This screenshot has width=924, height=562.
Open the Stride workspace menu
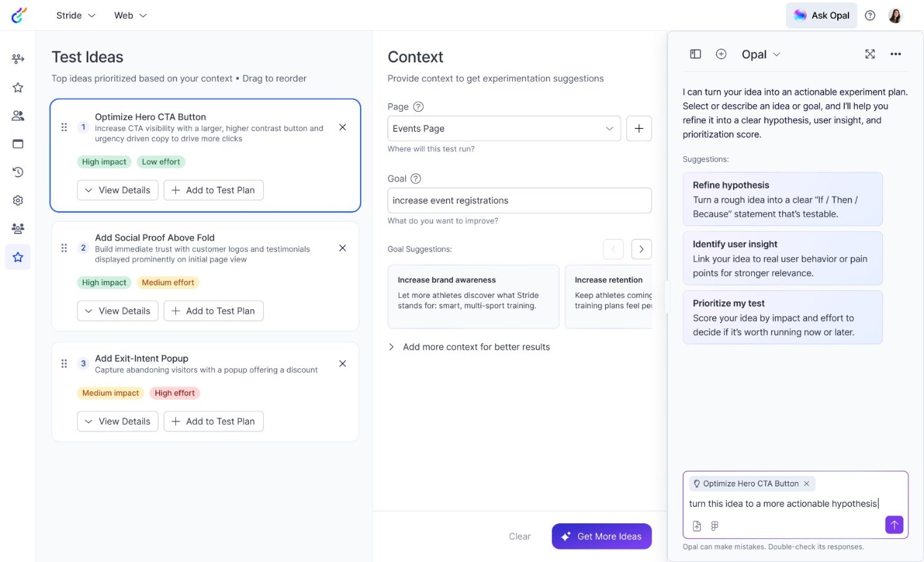point(74,15)
